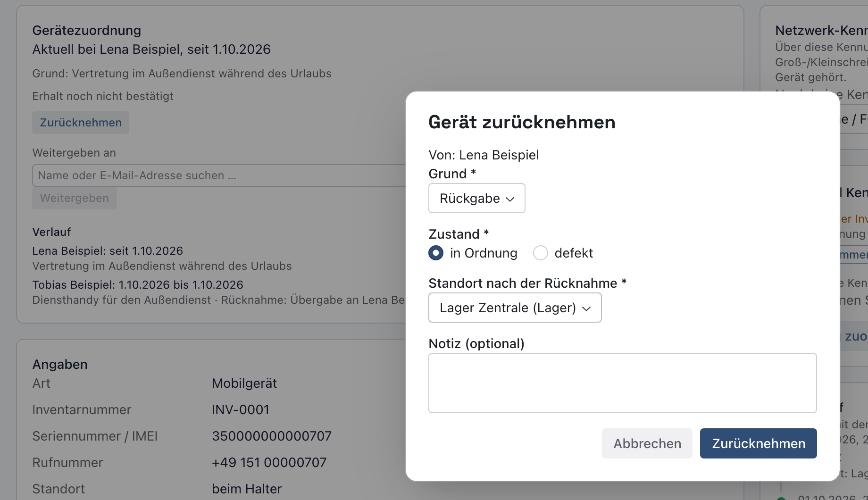Viewport: 868px width, 500px height.
Task: Click the "Zustand *" label in dialog
Action: coord(459,234)
